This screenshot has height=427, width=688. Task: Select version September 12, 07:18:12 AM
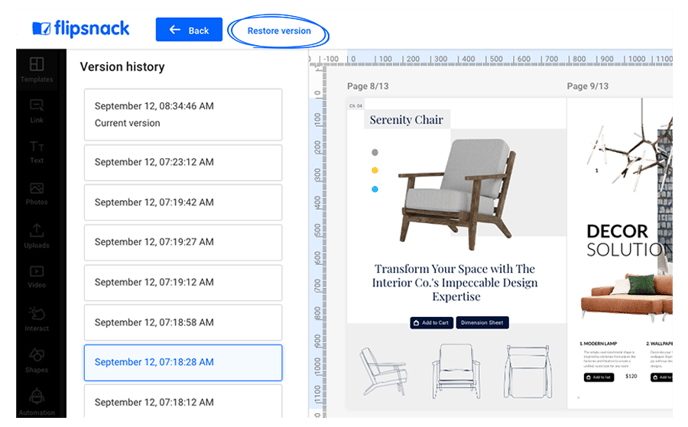coord(183,401)
